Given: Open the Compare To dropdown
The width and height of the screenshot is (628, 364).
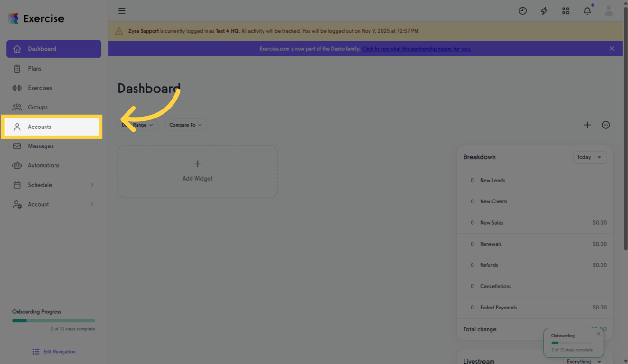Looking at the screenshot, I should coord(185,125).
